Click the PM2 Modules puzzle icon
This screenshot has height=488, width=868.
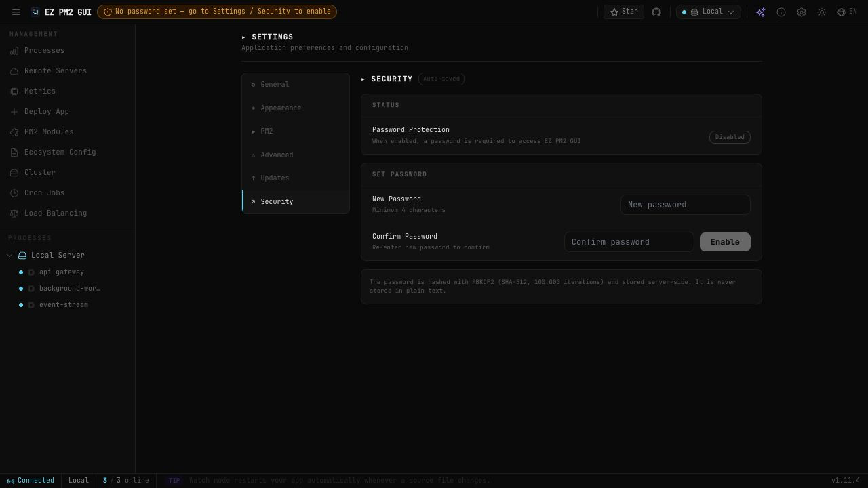14,132
